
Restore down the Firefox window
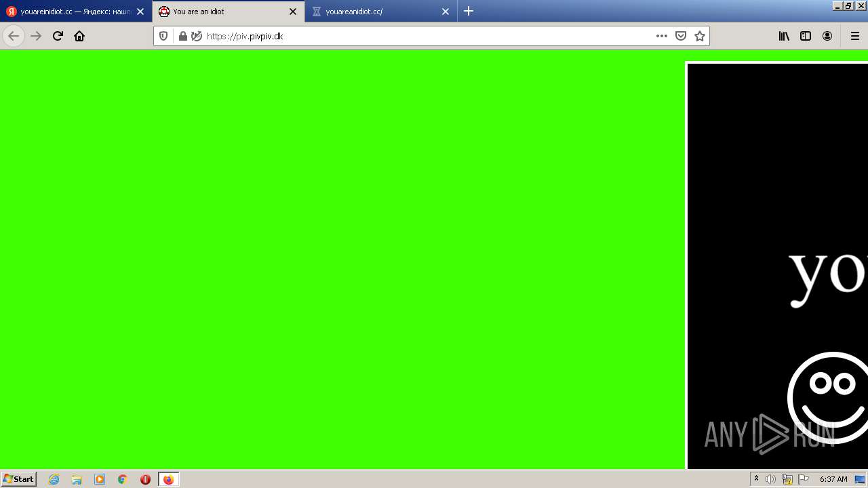click(849, 5)
